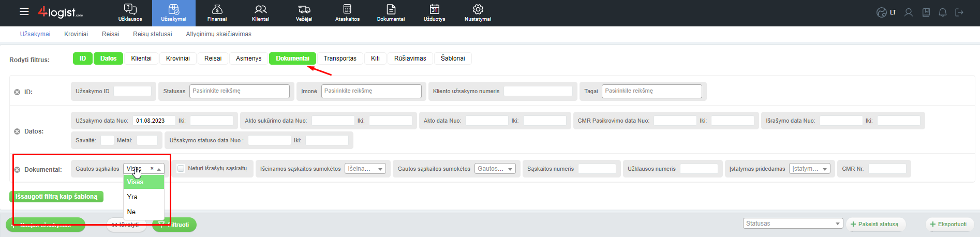The image size is (980, 237).
Task: Toggle the Dokumentai filter group
Action: point(292,58)
